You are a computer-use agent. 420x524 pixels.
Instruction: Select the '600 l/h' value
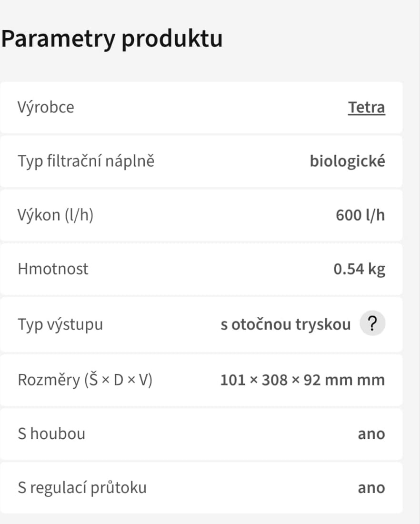(360, 216)
